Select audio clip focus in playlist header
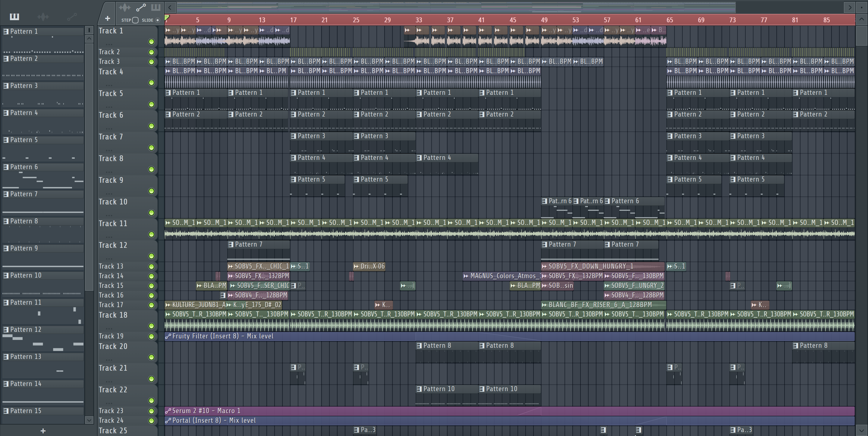The height and width of the screenshot is (436, 868). (x=125, y=8)
